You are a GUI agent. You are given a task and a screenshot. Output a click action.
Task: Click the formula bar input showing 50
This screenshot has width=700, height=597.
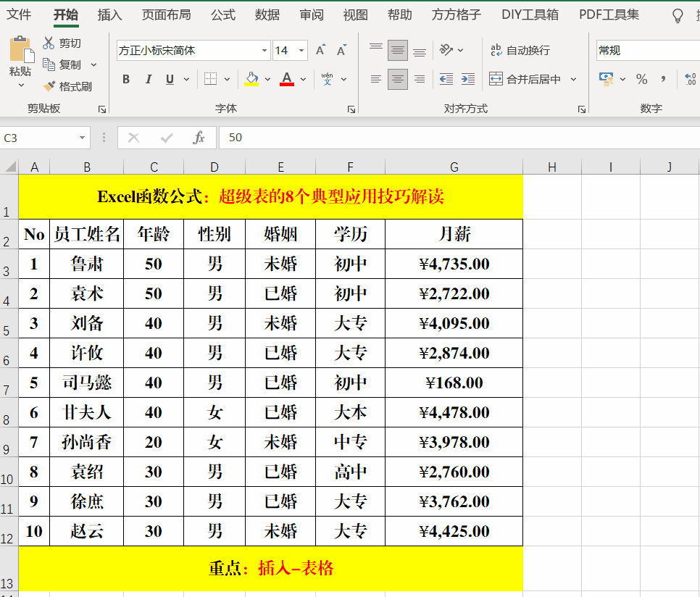[459, 138]
